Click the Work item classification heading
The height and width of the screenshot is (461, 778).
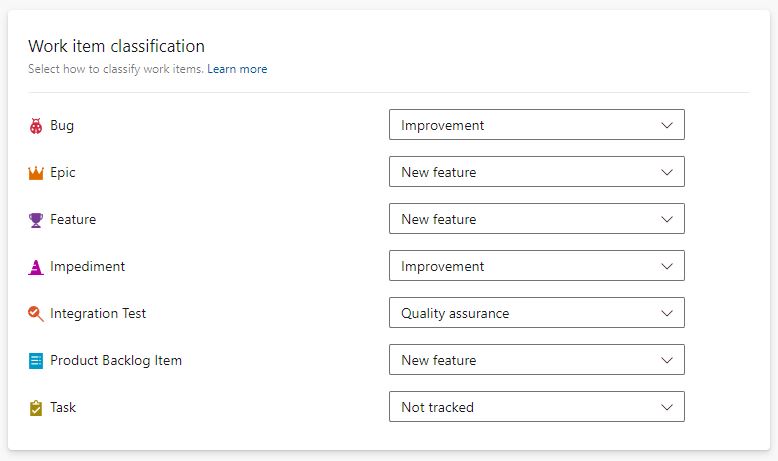(116, 46)
